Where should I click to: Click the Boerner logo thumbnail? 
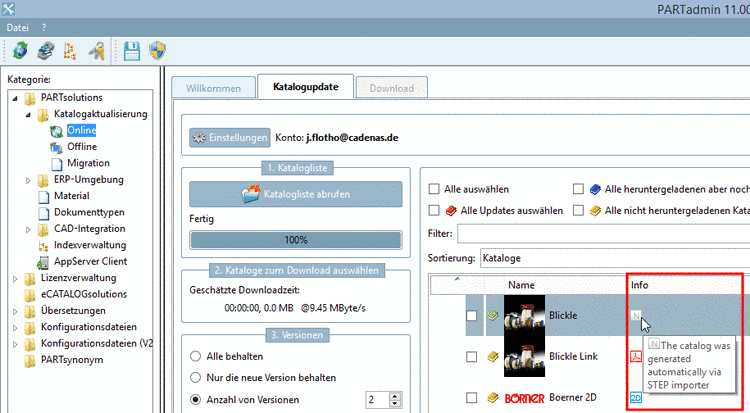(524, 398)
